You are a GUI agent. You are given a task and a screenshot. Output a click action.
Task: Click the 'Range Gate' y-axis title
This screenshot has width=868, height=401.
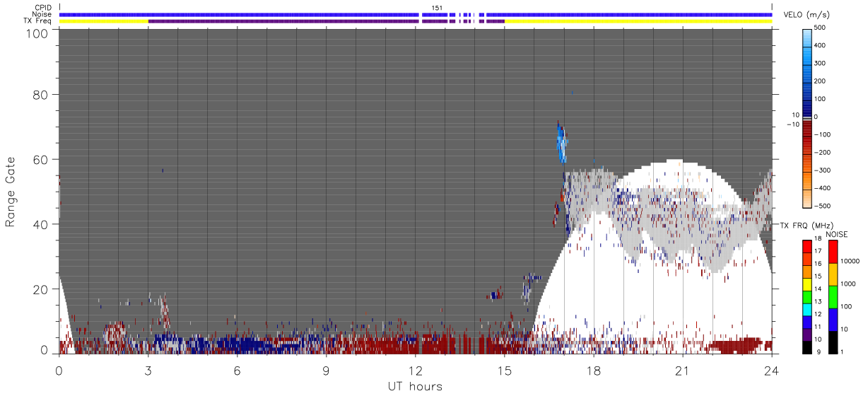pos(10,192)
